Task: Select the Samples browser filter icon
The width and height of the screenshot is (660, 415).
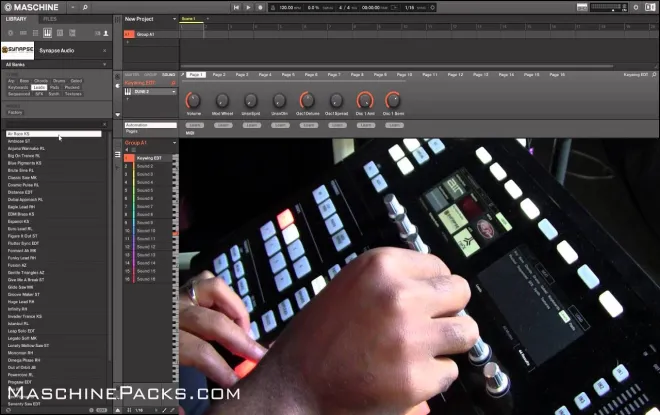Action: pos(72,33)
